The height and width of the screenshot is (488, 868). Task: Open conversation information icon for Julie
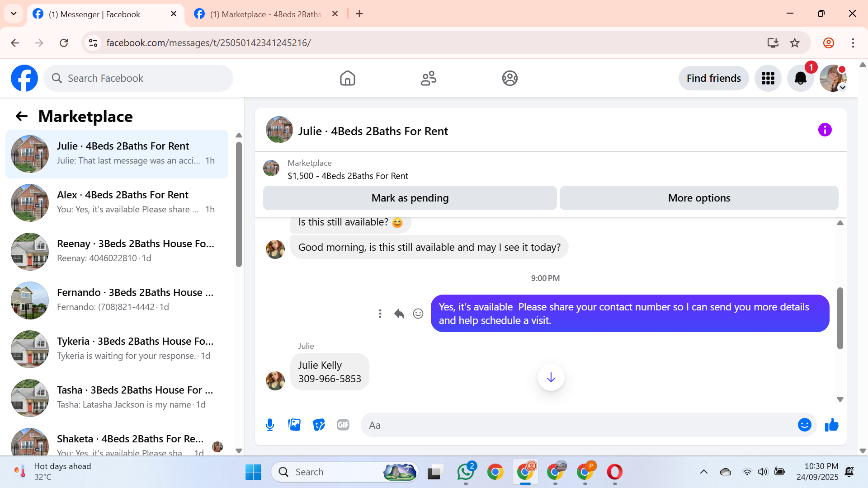click(x=825, y=130)
